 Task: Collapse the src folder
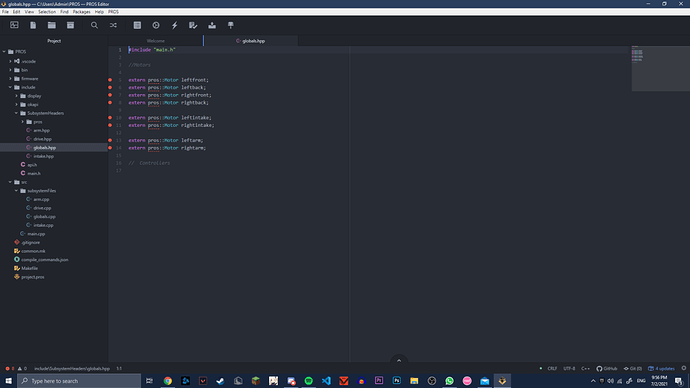pyautogui.click(x=11, y=182)
